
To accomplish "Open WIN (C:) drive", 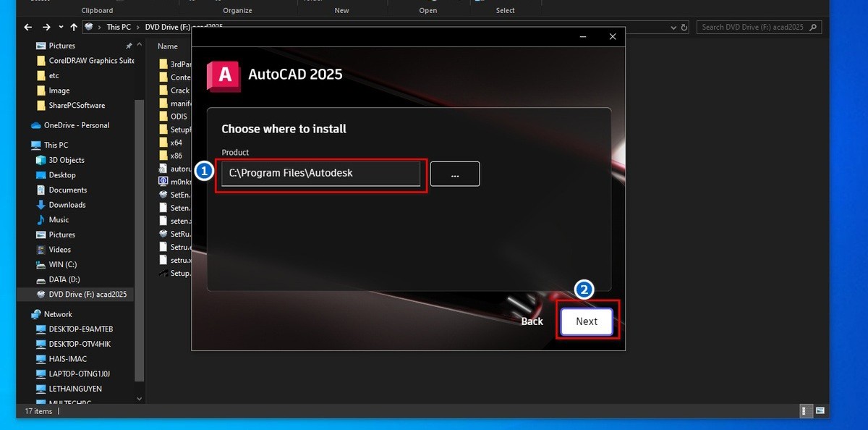I will click(x=62, y=264).
